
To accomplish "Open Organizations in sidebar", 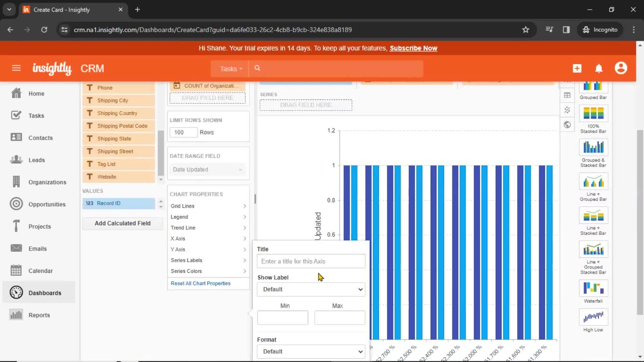I will click(x=47, y=182).
